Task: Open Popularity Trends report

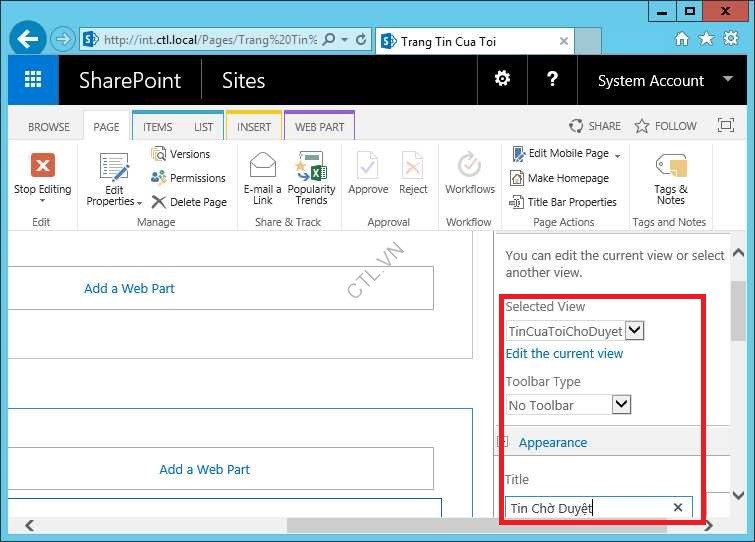Action: (311, 167)
